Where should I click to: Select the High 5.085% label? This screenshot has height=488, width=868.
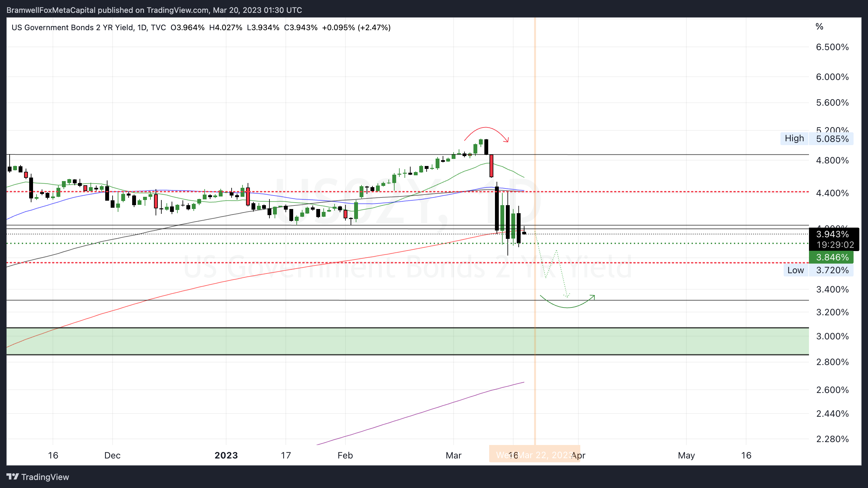coord(817,139)
